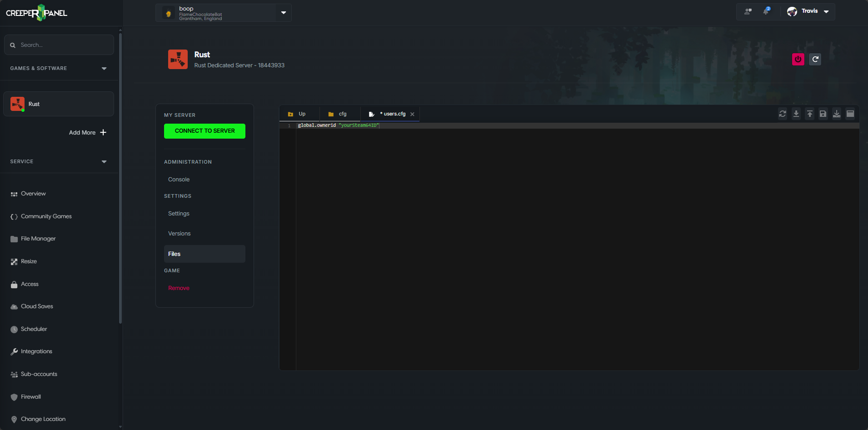Image resolution: width=868 pixels, height=430 pixels.
Task: Open Firewall from the service sidebar
Action: (x=30, y=397)
